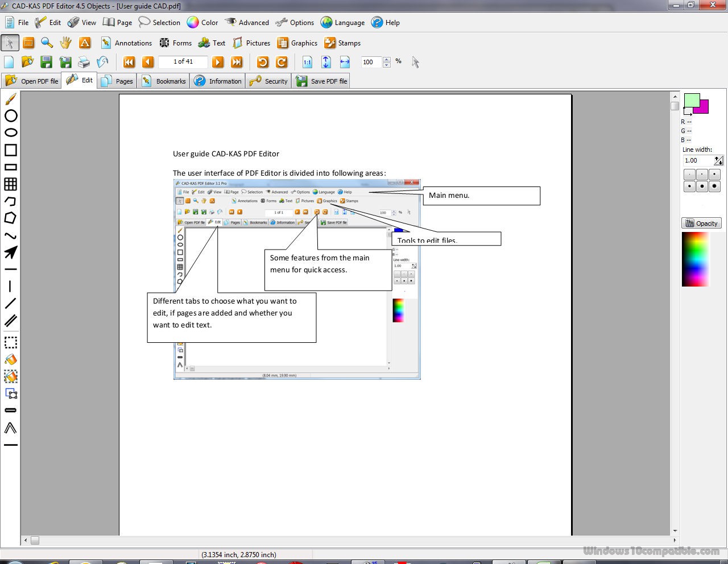Viewport: 728px width, 564px height.
Task: Rotate the page counter-clockwise
Action: pyautogui.click(x=263, y=62)
